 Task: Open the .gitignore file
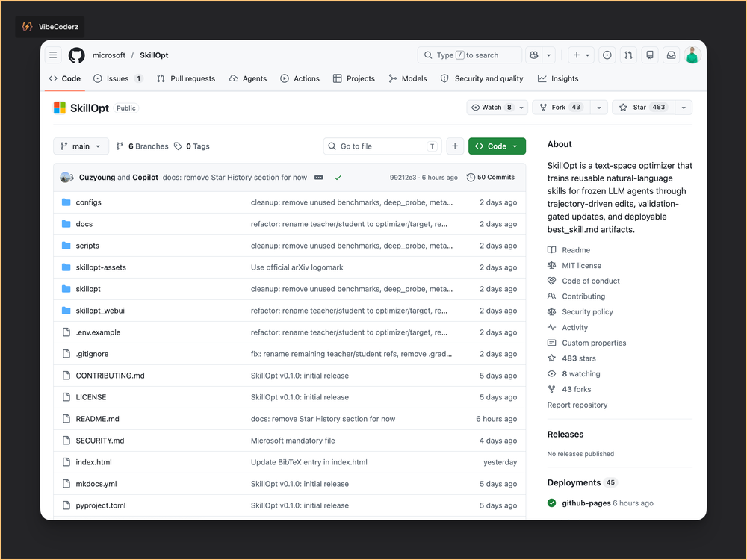click(93, 354)
